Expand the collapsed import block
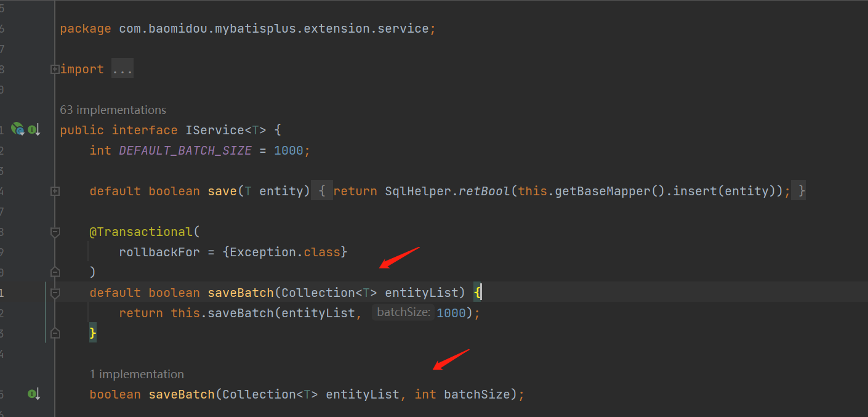 (55, 70)
